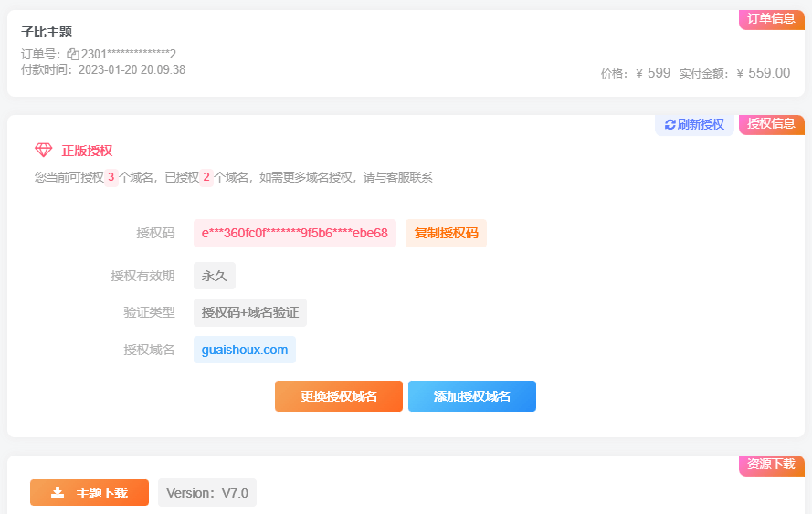Click the download icon on 主题下载
The image size is (812, 514).
(58, 492)
